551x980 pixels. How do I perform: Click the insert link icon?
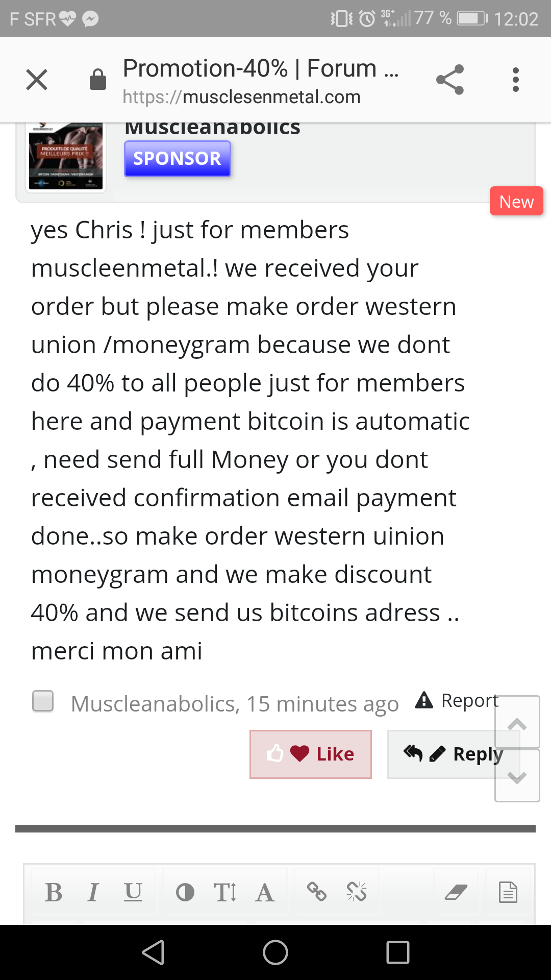point(317,892)
